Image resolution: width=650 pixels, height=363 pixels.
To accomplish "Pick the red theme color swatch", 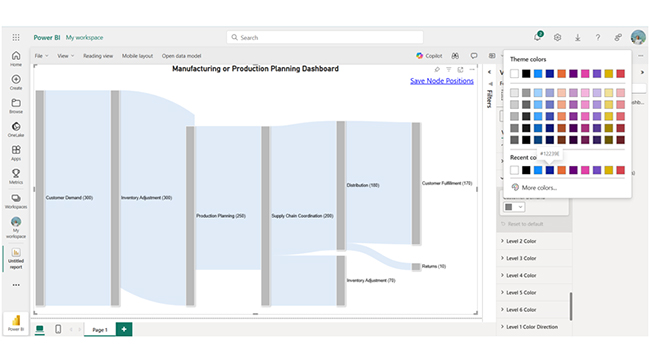I will point(621,74).
